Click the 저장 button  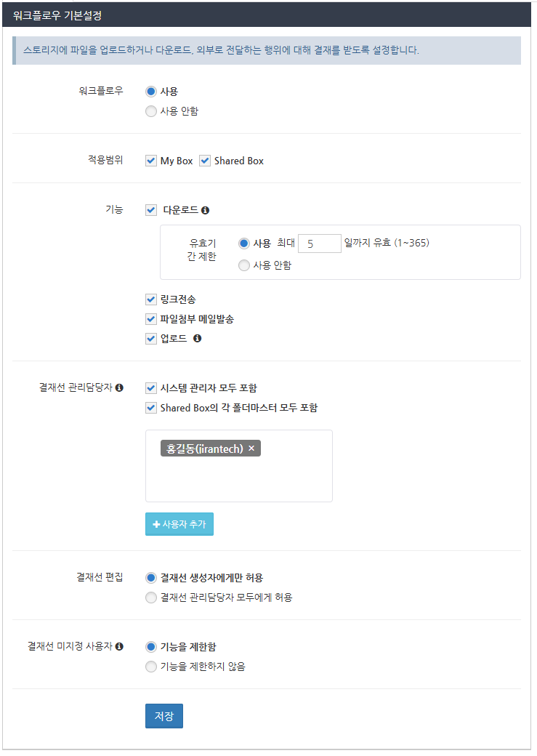click(164, 716)
